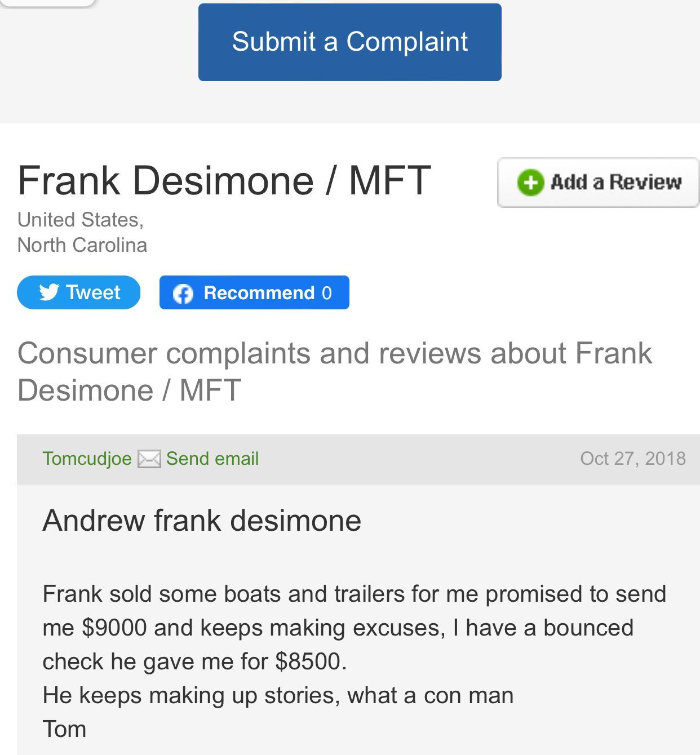Click the partial white tab at top-left
This screenshot has height=755, width=700.
click(48, 3)
